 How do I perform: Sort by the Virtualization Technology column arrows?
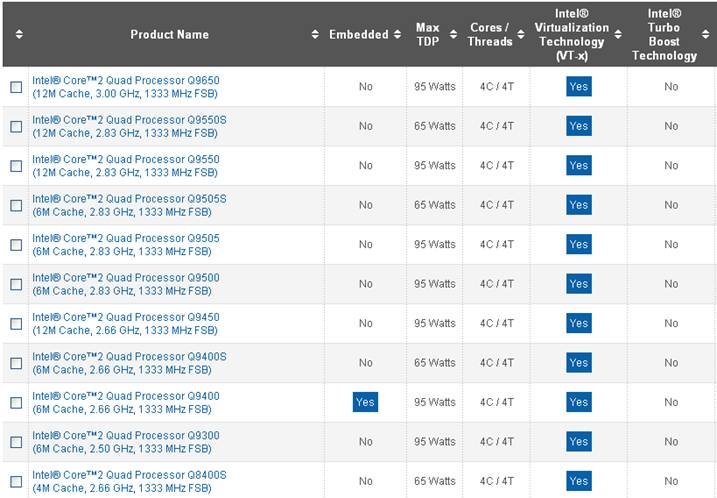click(618, 34)
